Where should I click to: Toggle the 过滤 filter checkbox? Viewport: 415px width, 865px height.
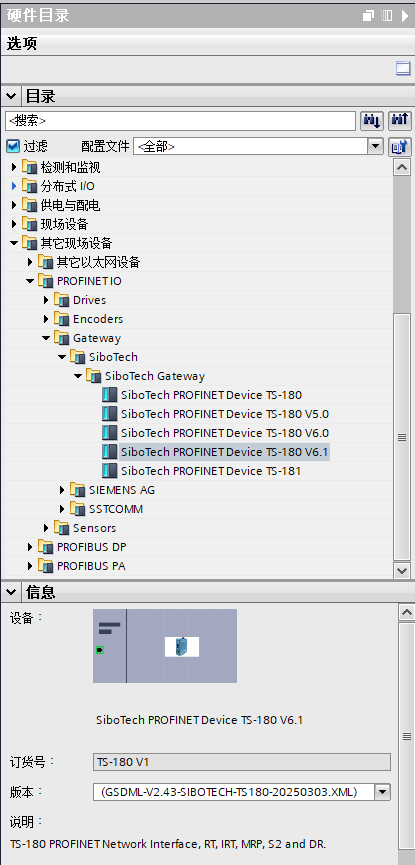(13, 146)
